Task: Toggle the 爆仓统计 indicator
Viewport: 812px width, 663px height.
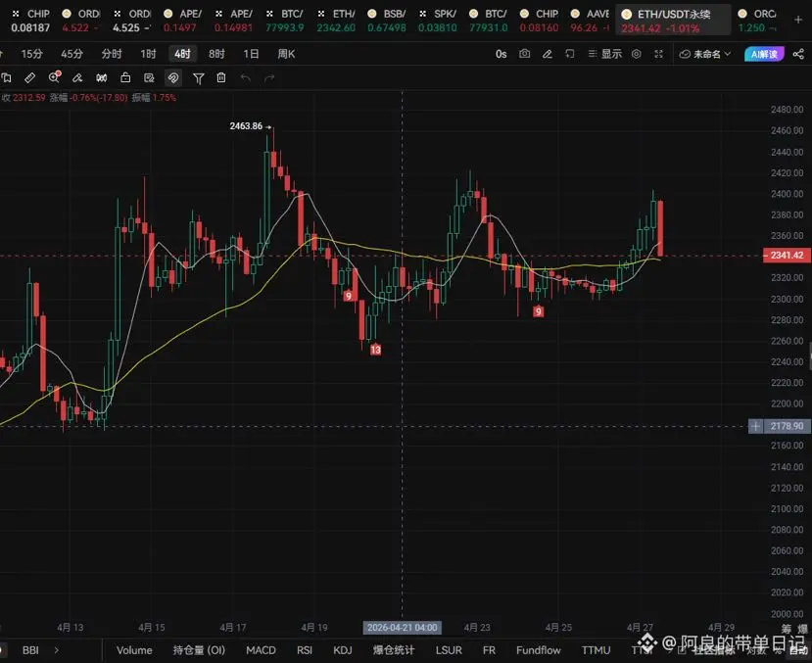Action: pos(394,650)
